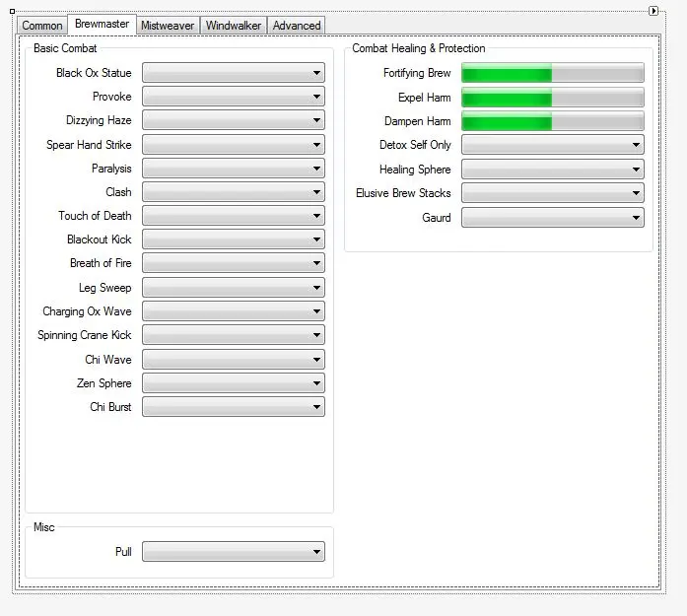The width and height of the screenshot is (687, 616).
Task: Adjust the Expel Harm progress bar
Action: pos(552,98)
